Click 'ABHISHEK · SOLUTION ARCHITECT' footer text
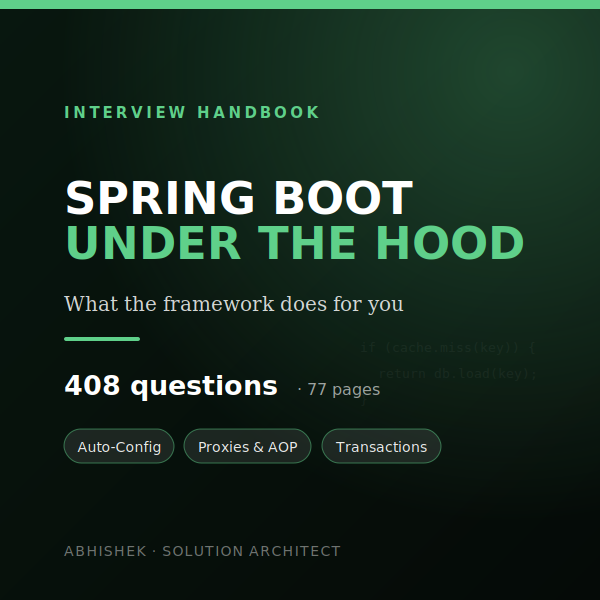This screenshot has width=600, height=600. click(x=202, y=551)
